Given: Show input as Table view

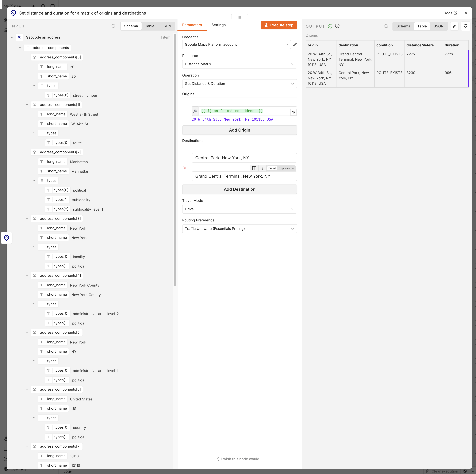Looking at the screenshot, I should (150, 26).
